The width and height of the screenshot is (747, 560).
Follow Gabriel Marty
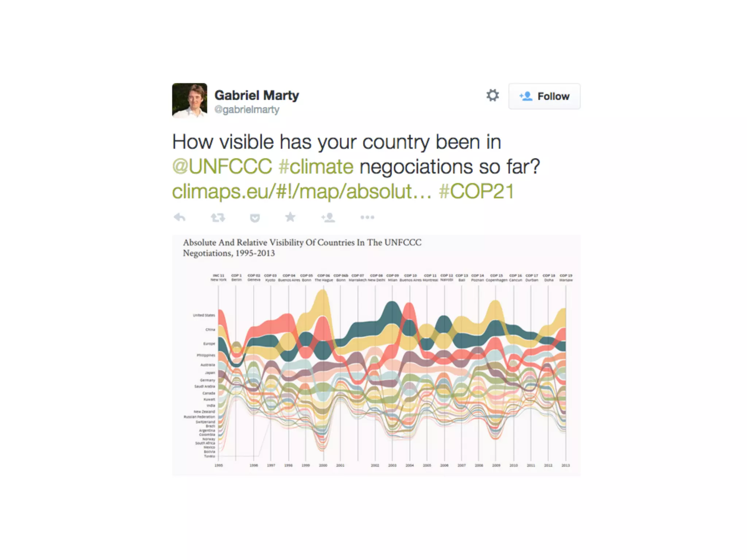(x=544, y=96)
